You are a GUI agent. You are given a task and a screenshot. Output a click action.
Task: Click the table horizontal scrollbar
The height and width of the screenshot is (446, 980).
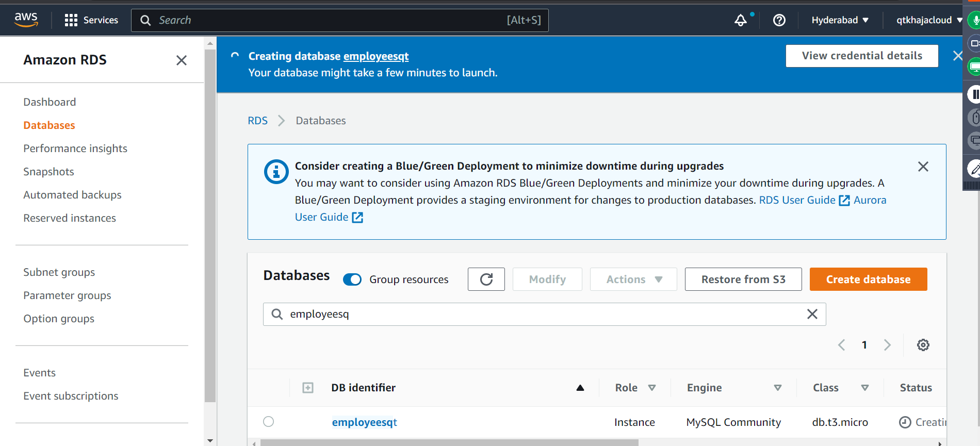[449, 442]
